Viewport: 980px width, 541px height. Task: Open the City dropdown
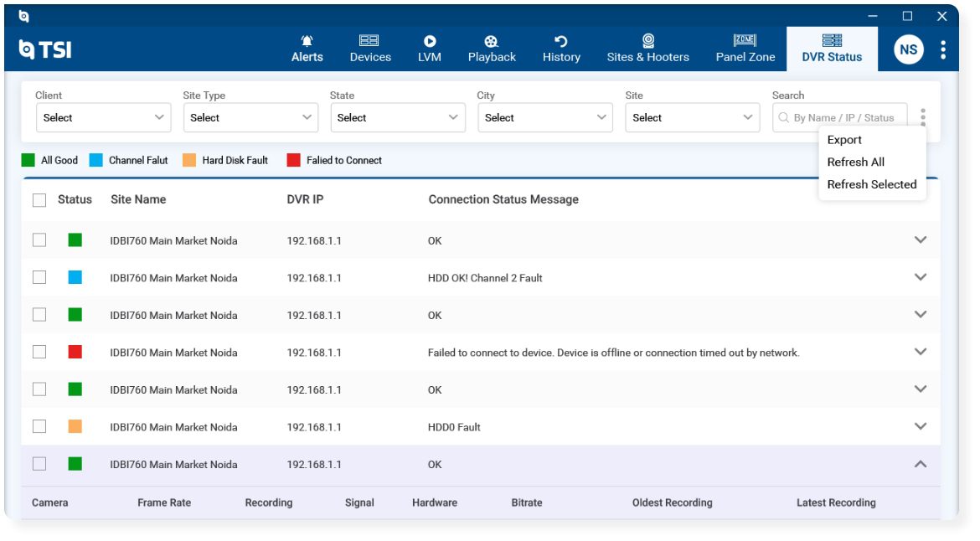(545, 117)
